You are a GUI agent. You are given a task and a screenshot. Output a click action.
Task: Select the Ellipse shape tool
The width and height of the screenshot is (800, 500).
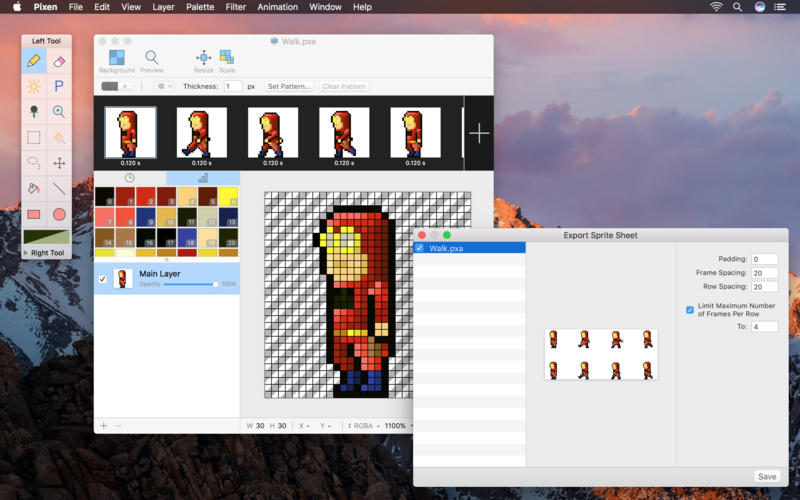(59, 214)
